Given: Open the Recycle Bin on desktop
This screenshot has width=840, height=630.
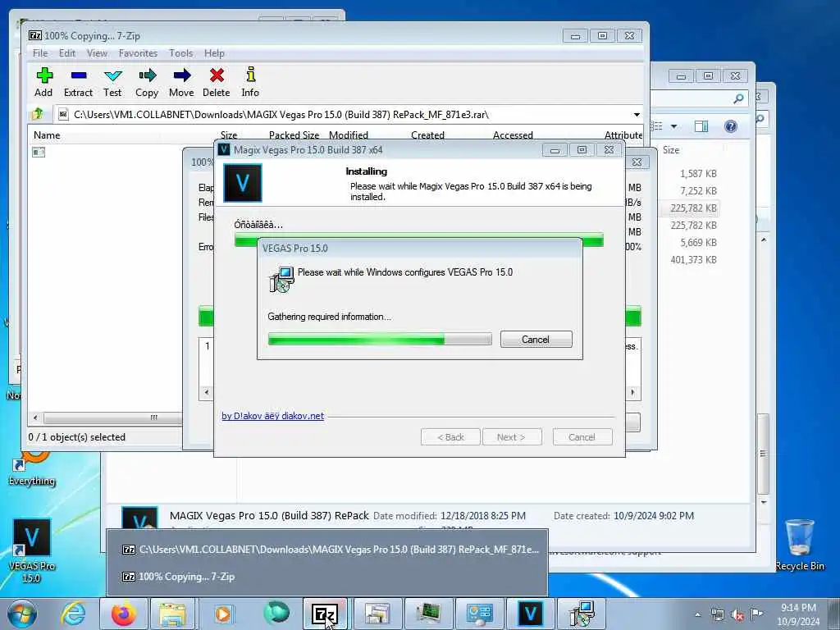Looking at the screenshot, I should coord(800,545).
